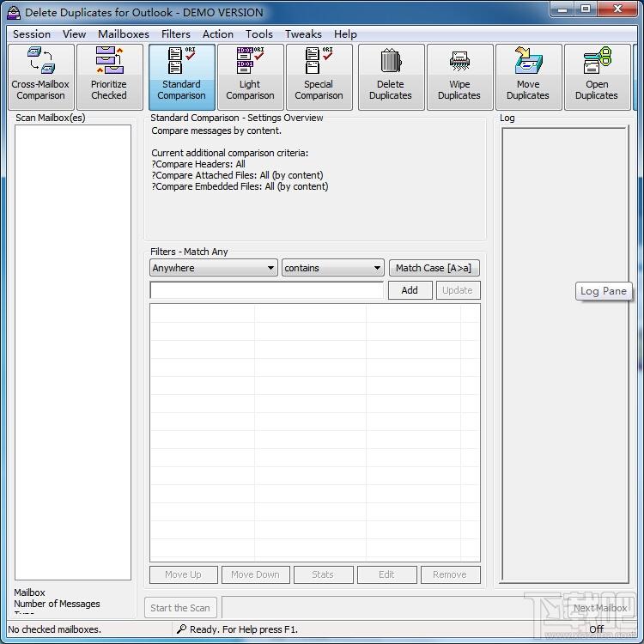Expand the contains condition dropdown
644x644 pixels.
click(332, 268)
